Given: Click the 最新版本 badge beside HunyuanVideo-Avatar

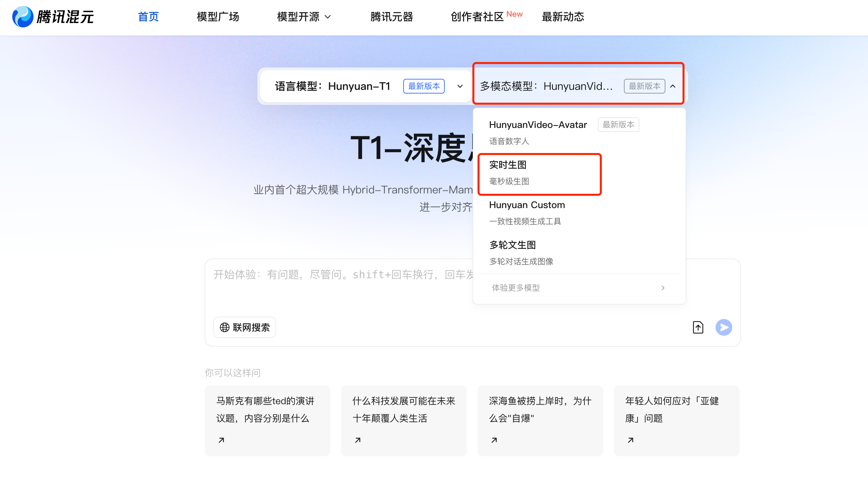Looking at the screenshot, I should [618, 125].
